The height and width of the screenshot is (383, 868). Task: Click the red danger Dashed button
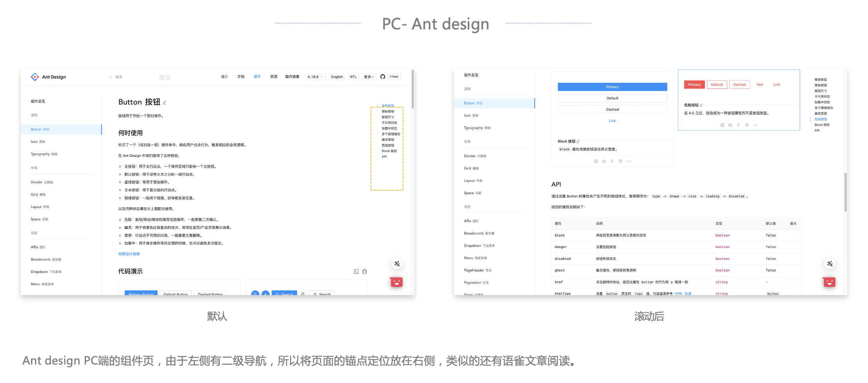pyautogui.click(x=739, y=85)
